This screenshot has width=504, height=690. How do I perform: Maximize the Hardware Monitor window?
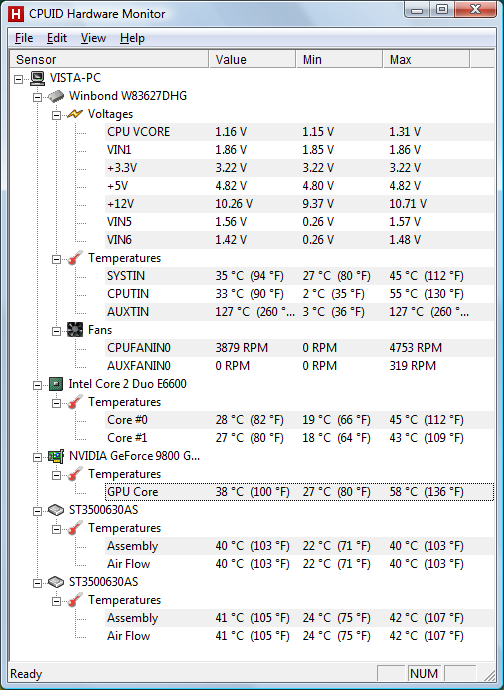point(443,10)
